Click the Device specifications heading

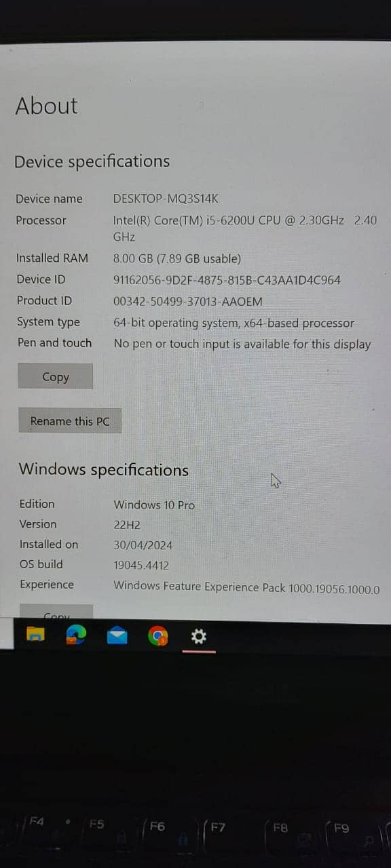click(92, 161)
